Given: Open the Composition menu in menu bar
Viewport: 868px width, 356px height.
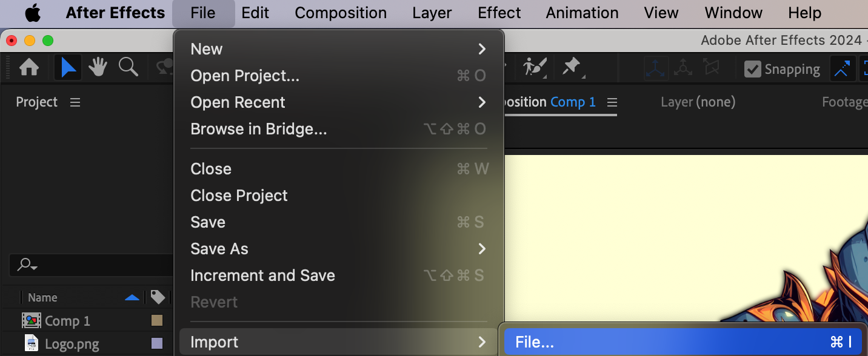Looking at the screenshot, I should tap(341, 13).
